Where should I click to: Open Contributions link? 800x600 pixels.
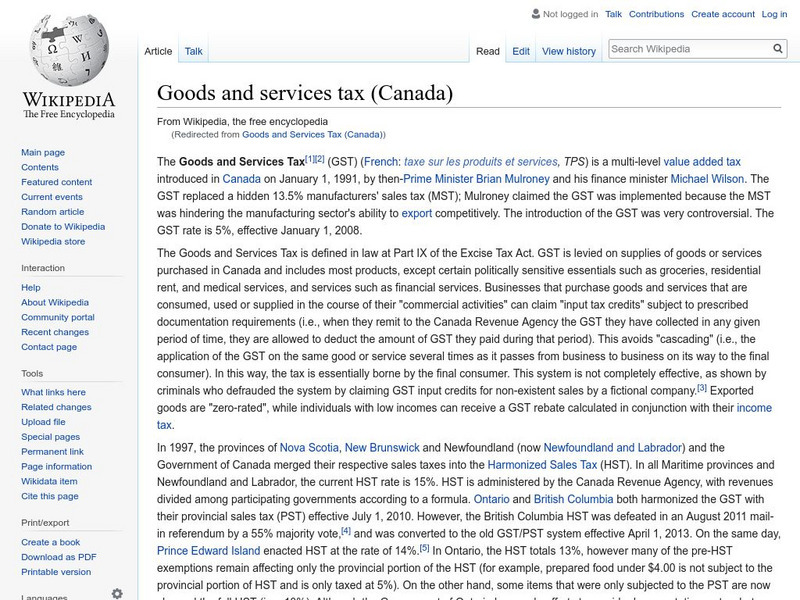pyautogui.click(x=656, y=14)
